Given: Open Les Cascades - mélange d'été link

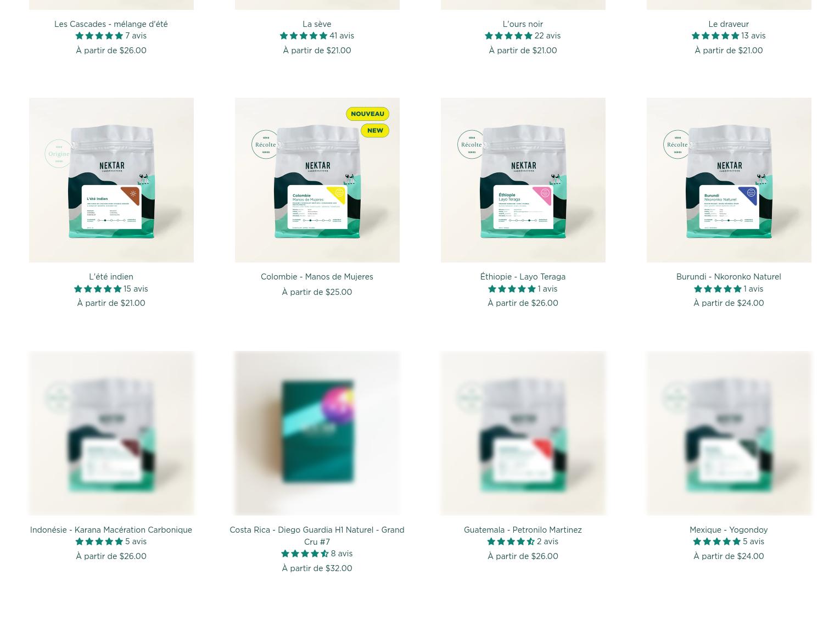Looking at the screenshot, I should pos(111,24).
